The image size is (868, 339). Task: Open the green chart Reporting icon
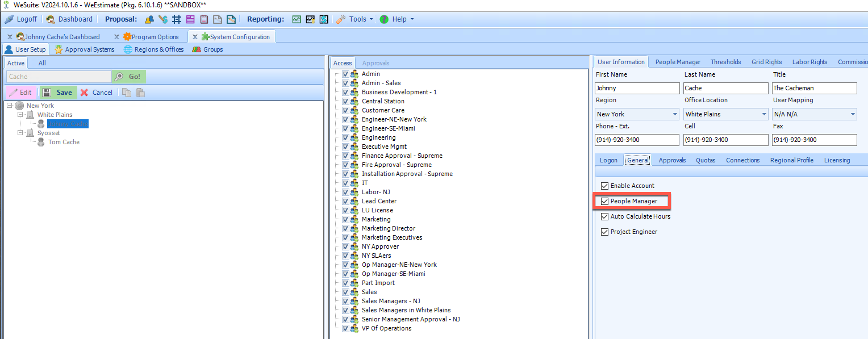pos(297,19)
